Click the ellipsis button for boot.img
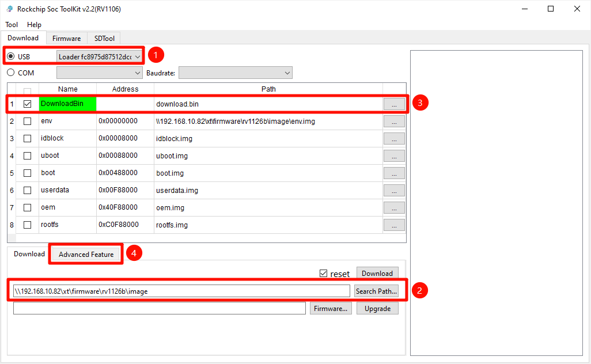 (x=394, y=173)
